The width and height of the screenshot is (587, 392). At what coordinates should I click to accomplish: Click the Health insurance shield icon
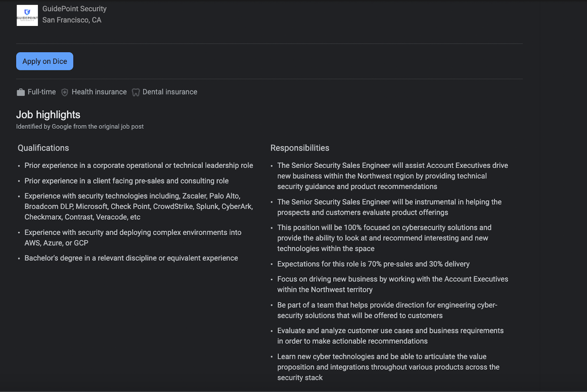coord(65,92)
